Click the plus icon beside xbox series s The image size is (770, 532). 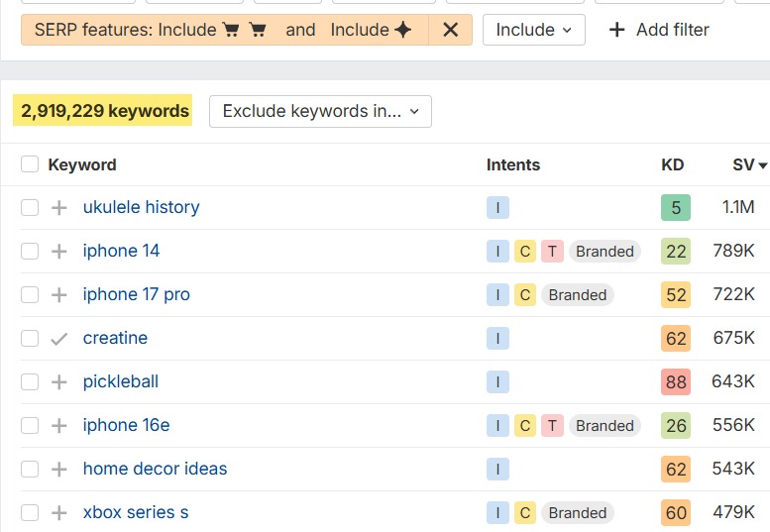point(59,512)
